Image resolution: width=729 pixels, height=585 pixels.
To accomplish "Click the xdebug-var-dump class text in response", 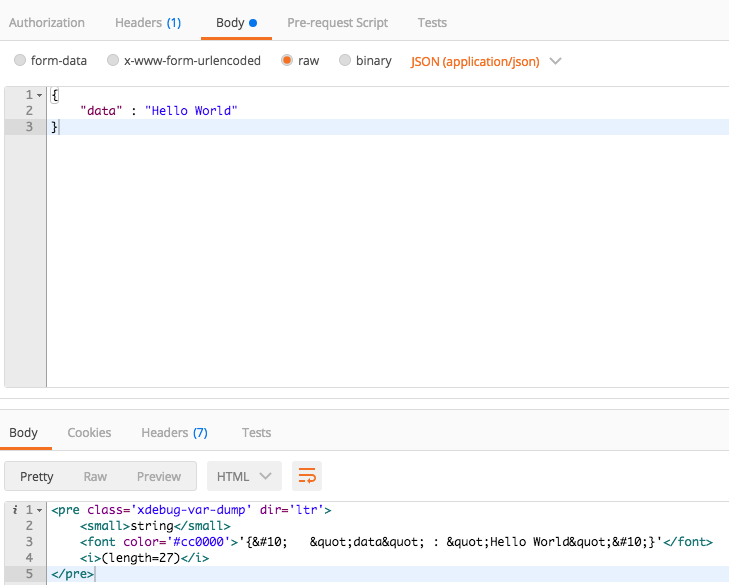I will 191,510.
